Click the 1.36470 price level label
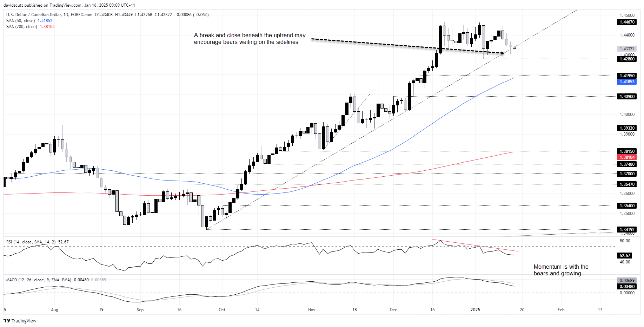 627,184
